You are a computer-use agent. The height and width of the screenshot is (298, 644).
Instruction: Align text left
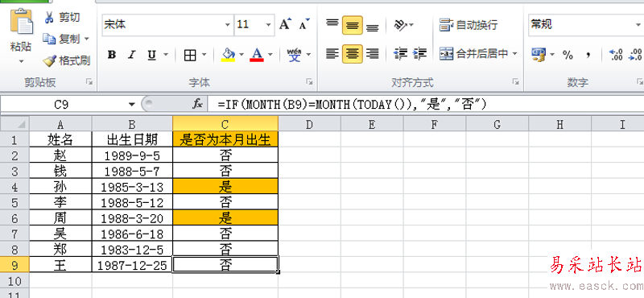[x=332, y=53]
